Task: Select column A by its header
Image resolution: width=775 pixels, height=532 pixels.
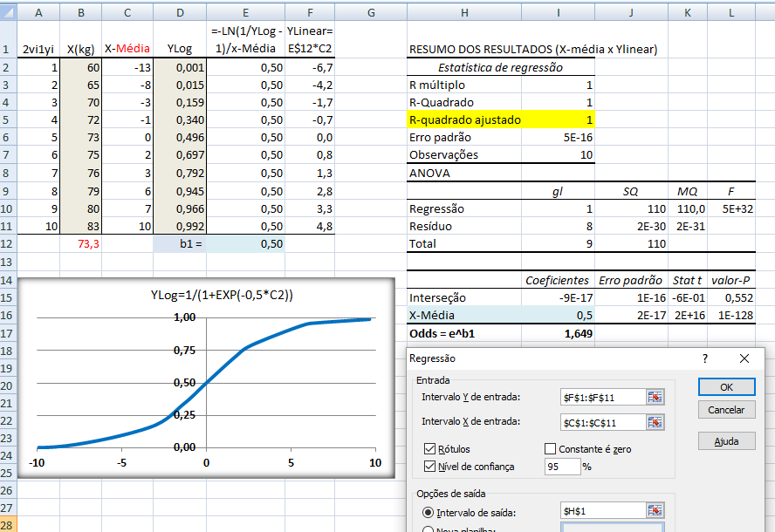Action: pos(38,13)
